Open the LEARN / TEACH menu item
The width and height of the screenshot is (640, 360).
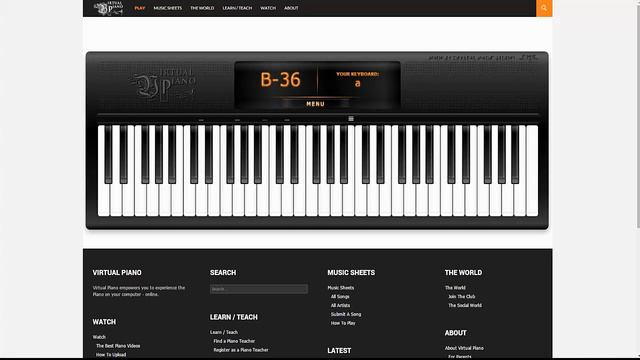click(x=237, y=8)
